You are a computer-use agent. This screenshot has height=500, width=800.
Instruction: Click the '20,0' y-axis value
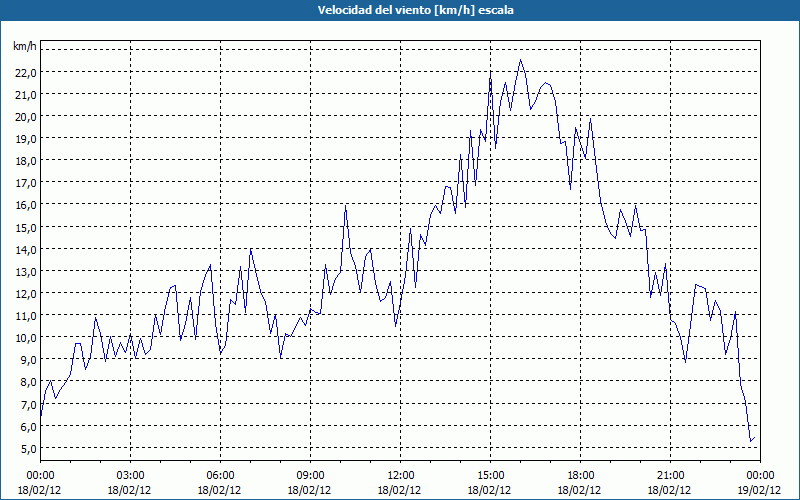(26, 117)
